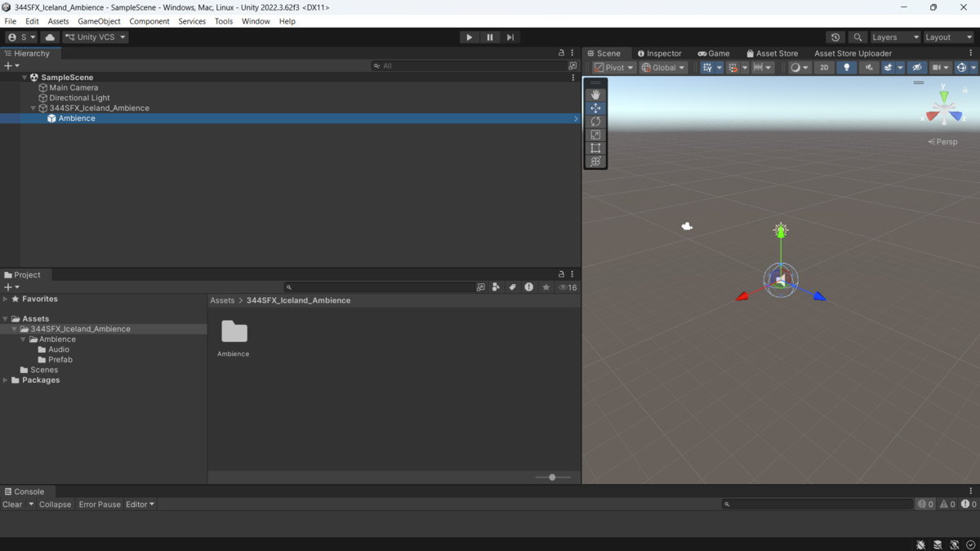Open the cloud services icon

(50, 37)
